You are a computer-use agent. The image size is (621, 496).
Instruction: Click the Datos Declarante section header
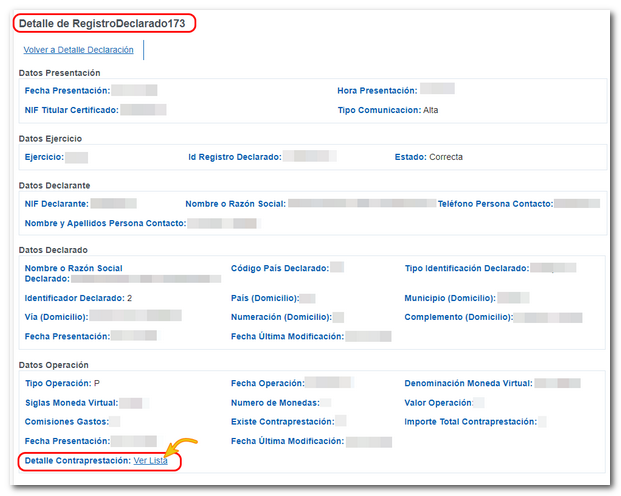(x=54, y=185)
